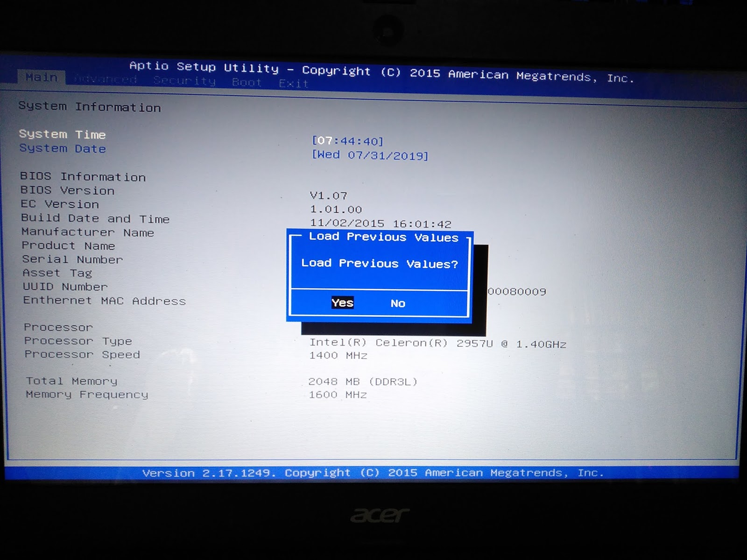Click the partially hidden UUID value ending 00080009
The width and height of the screenshot is (747, 560).
pos(517,292)
